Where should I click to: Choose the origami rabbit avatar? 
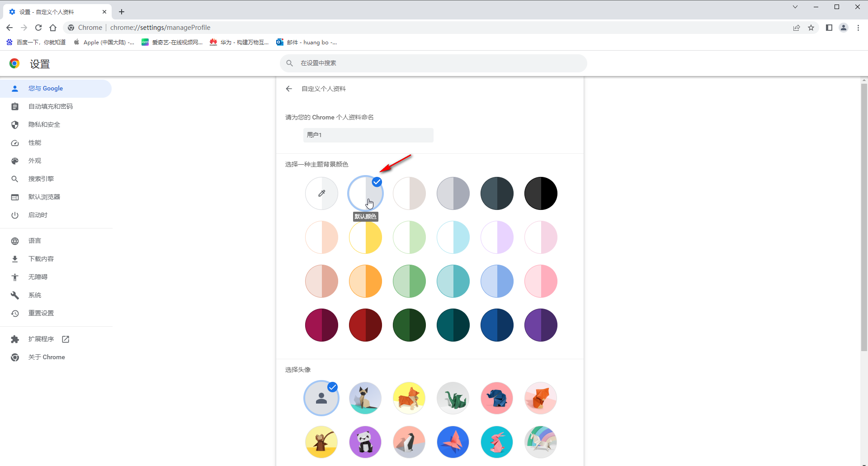pos(497,442)
